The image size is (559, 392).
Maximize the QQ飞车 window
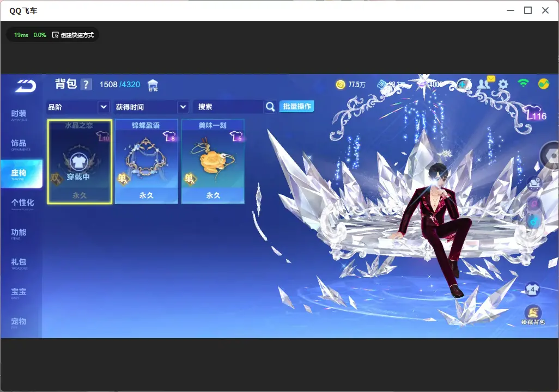[528, 11]
